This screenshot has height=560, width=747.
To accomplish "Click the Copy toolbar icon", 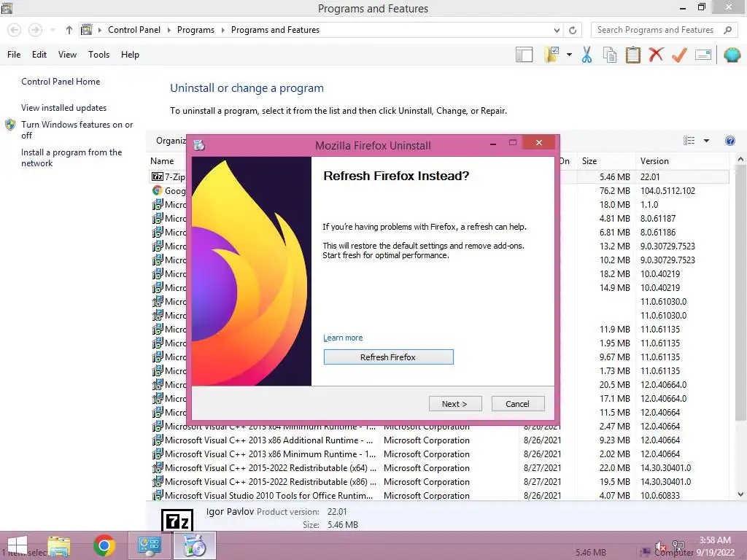I will [x=610, y=55].
